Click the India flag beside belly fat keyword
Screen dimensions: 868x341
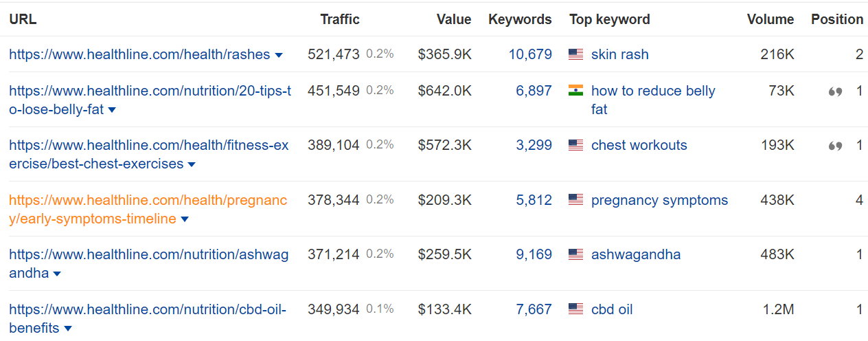[575, 91]
